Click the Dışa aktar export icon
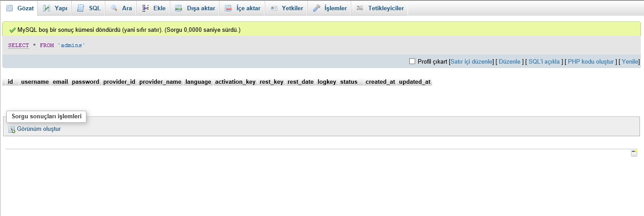Image resolution: width=644 pixels, height=216 pixels. (179, 8)
